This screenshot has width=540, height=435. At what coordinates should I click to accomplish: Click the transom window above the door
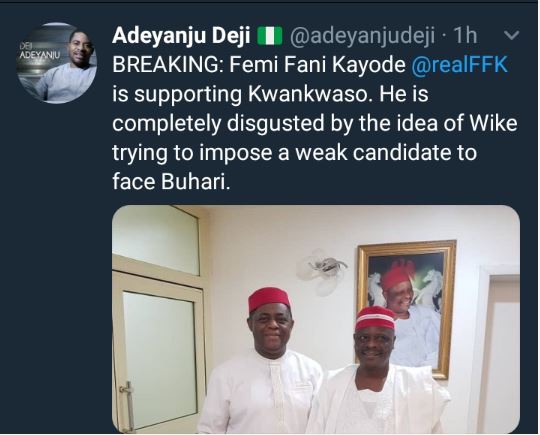pyautogui.click(x=156, y=239)
